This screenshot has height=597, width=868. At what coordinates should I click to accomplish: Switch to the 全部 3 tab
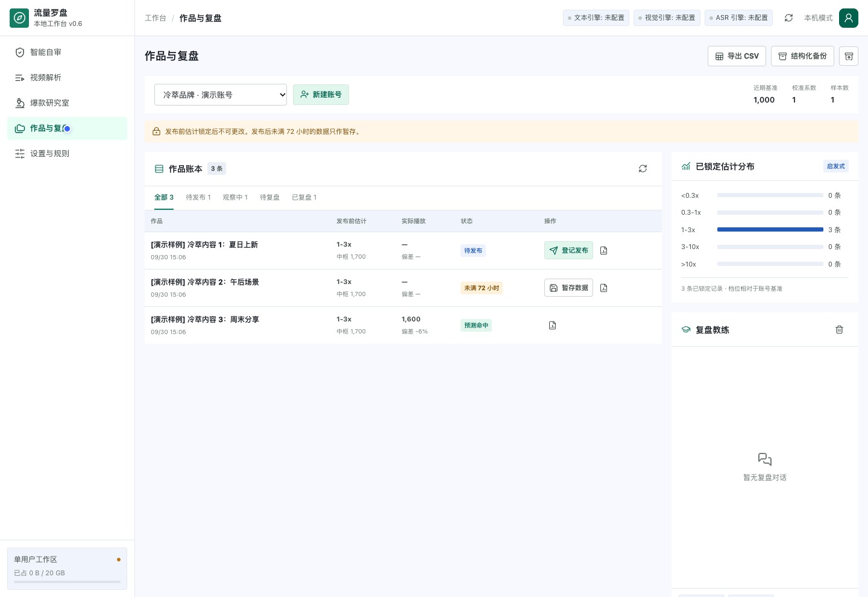[x=164, y=198]
